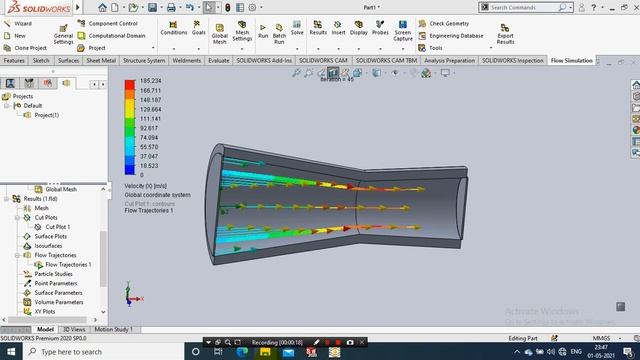Collapse the Cut Plots node

coord(17,218)
